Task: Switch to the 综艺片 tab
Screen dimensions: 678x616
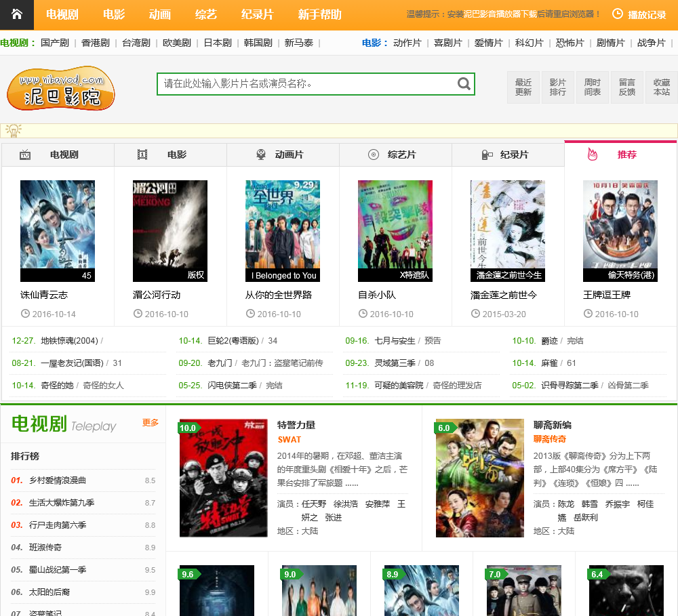Action: point(395,155)
